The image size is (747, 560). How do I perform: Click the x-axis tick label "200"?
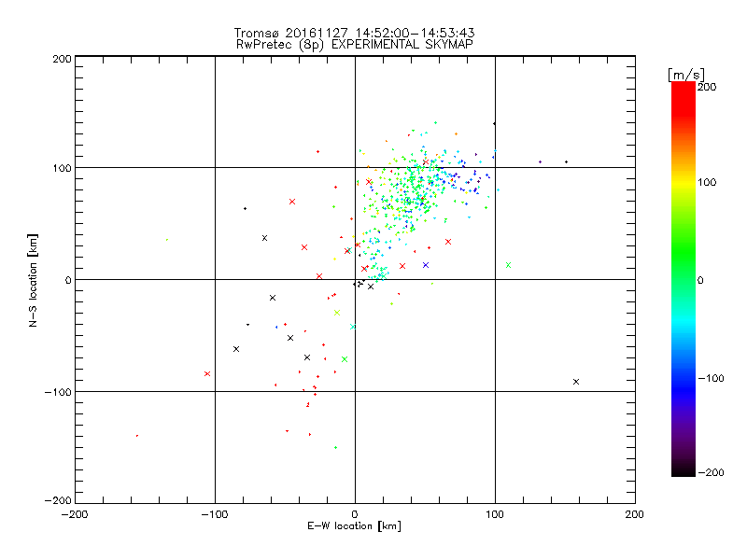coord(635,515)
